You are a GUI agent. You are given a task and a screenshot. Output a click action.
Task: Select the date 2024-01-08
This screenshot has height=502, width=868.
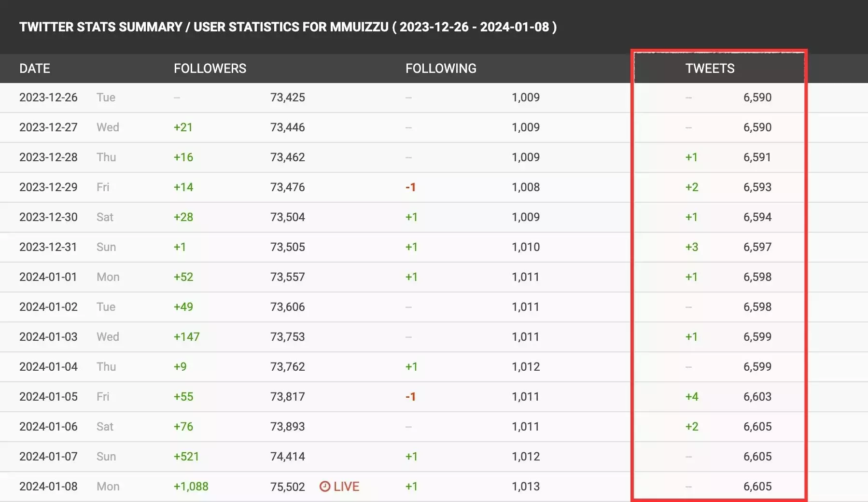point(48,486)
